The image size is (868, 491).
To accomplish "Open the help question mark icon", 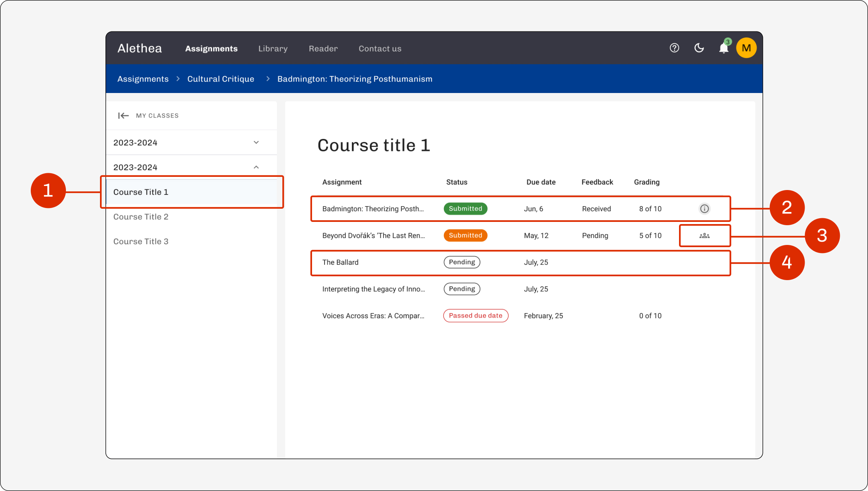I will coord(674,48).
